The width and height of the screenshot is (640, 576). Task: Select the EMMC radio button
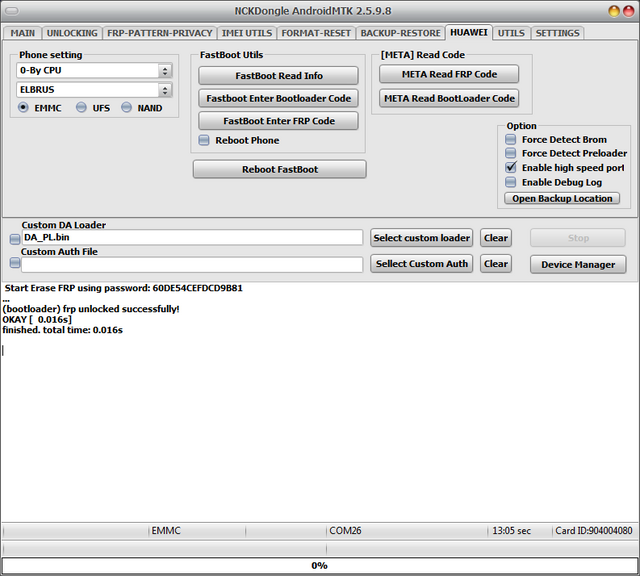[x=23, y=108]
